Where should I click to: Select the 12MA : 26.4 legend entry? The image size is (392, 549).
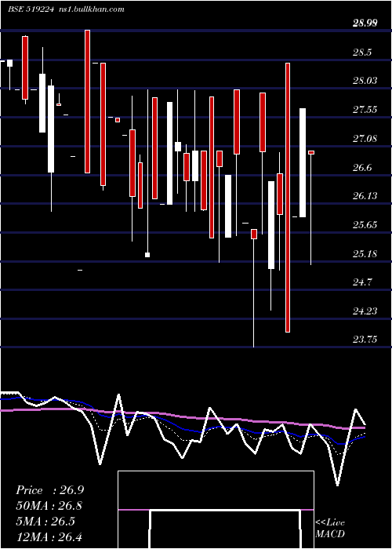point(49,537)
